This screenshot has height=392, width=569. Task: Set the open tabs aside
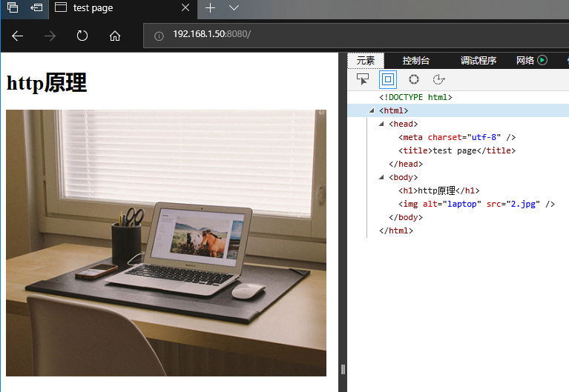point(36,7)
